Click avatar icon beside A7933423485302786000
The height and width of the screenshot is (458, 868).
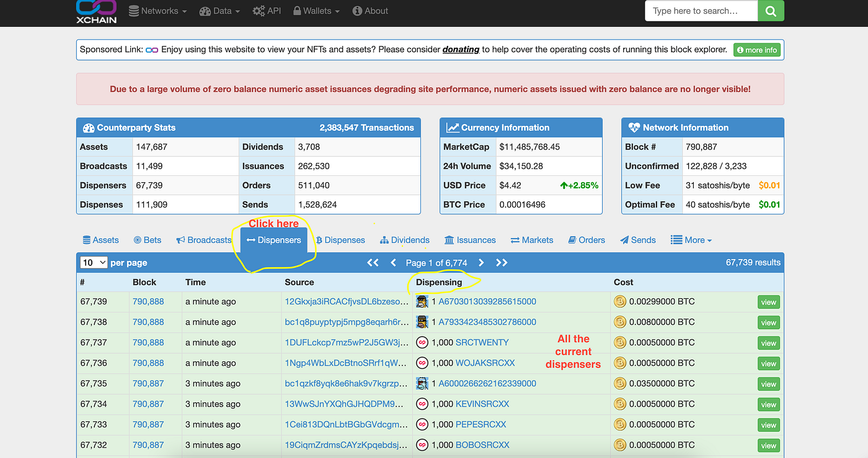pyautogui.click(x=422, y=322)
